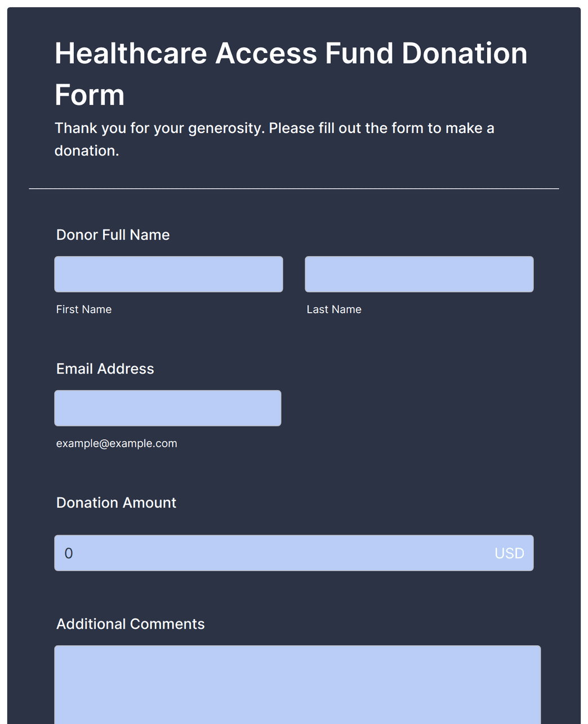This screenshot has width=588, height=724.
Task: Click the 'Healthcare Access Fund Donation' title line
Action: point(291,54)
